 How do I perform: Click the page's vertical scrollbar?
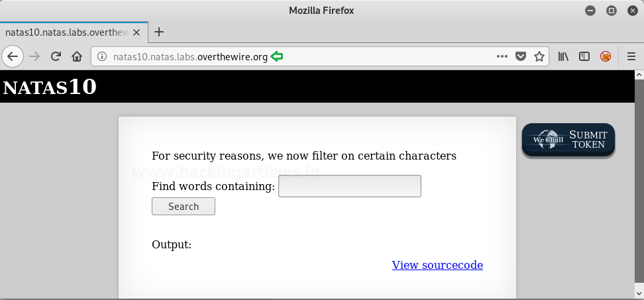(x=639, y=185)
